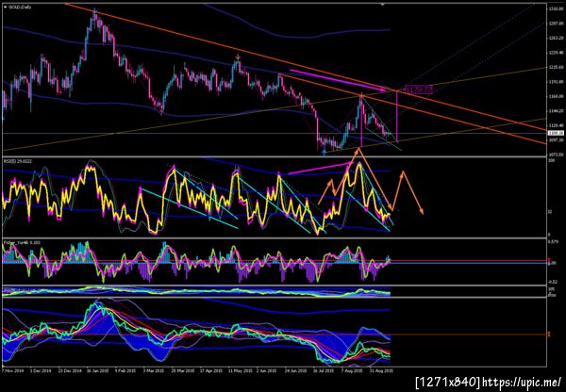Select the orange level marker on the bottom panel axis
This screenshot has width=566, height=392.
click(x=549, y=335)
